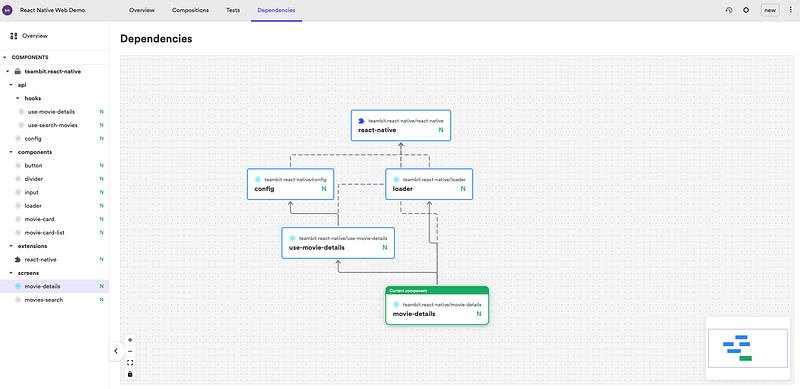Image resolution: width=800 pixels, height=389 pixels.
Task: Select loader in the sidebar tree
Action: [x=54, y=206]
